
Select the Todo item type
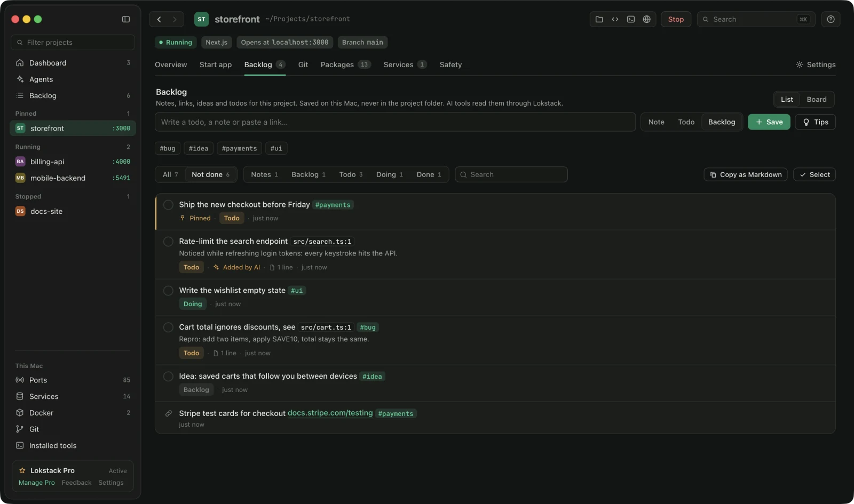point(686,122)
